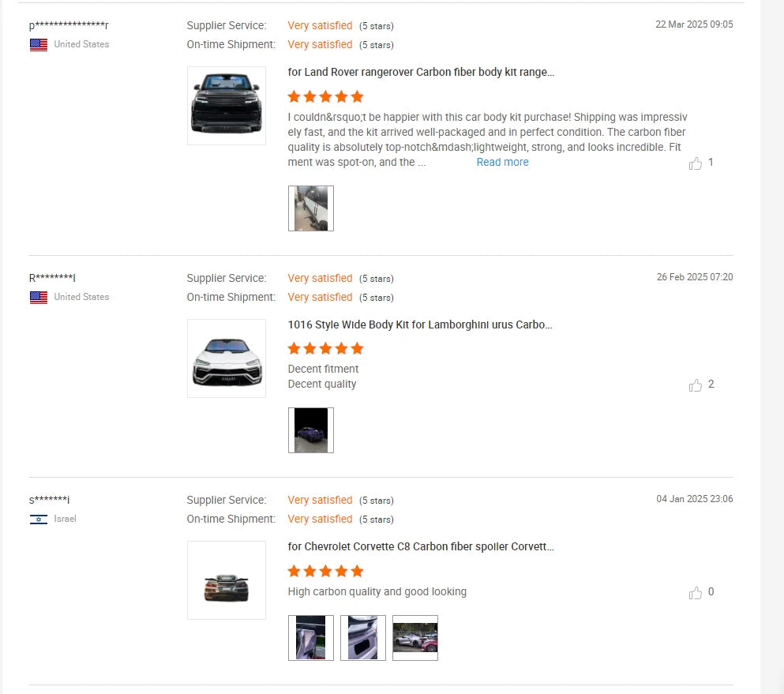Click thumbs-up on the Corvette C8 review
The height and width of the screenshot is (694, 784).
point(696,593)
